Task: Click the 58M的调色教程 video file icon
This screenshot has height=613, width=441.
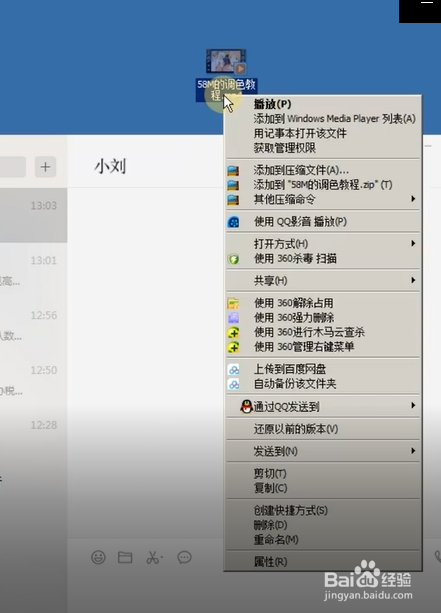Action: pyautogui.click(x=226, y=61)
